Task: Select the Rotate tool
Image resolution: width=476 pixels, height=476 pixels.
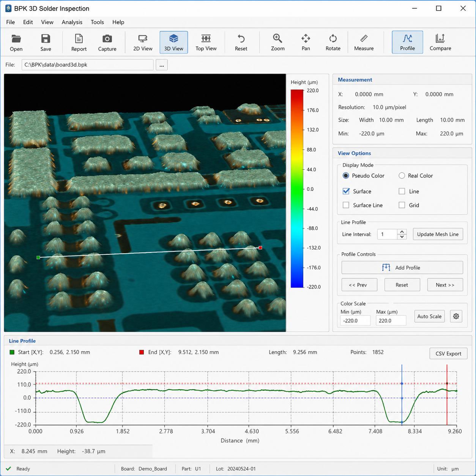Action: (x=333, y=43)
